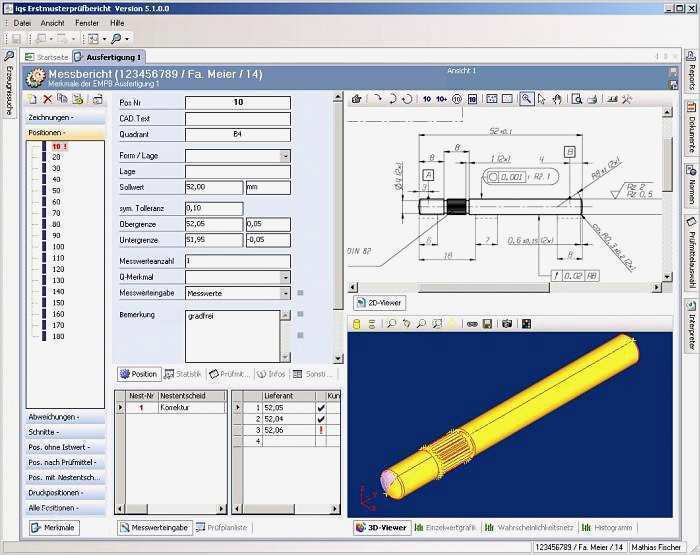
Task: Select the magnifier zoom tool in drawing toolbar
Action: pos(525,99)
